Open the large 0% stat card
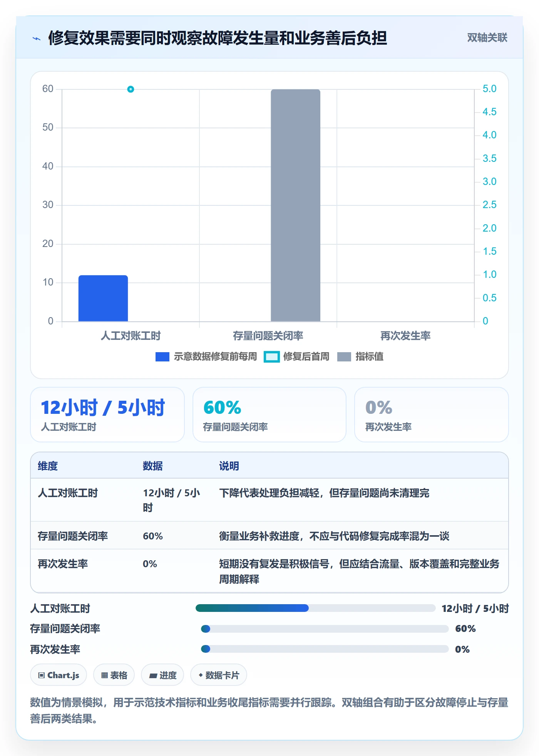The image size is (539, 756). [x=432, y=415]
